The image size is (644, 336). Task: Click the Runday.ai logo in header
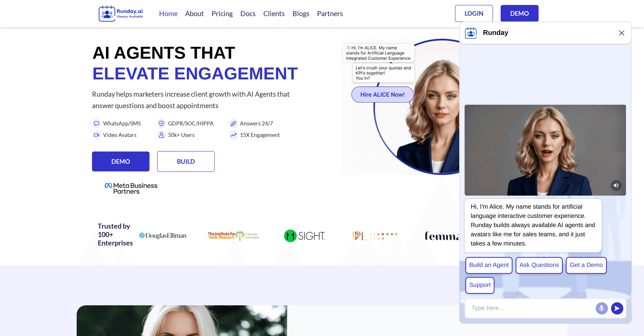click(121, 13)
